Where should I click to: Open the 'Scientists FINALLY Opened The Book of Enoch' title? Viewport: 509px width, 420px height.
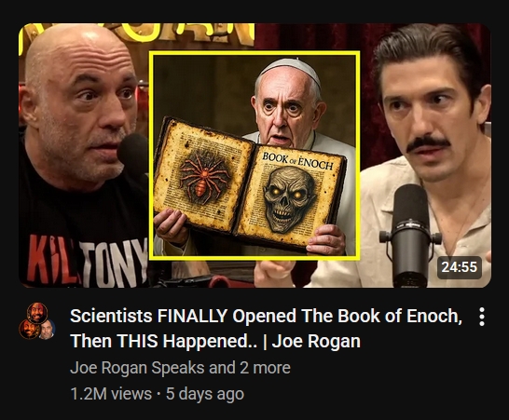click(267, 316)
